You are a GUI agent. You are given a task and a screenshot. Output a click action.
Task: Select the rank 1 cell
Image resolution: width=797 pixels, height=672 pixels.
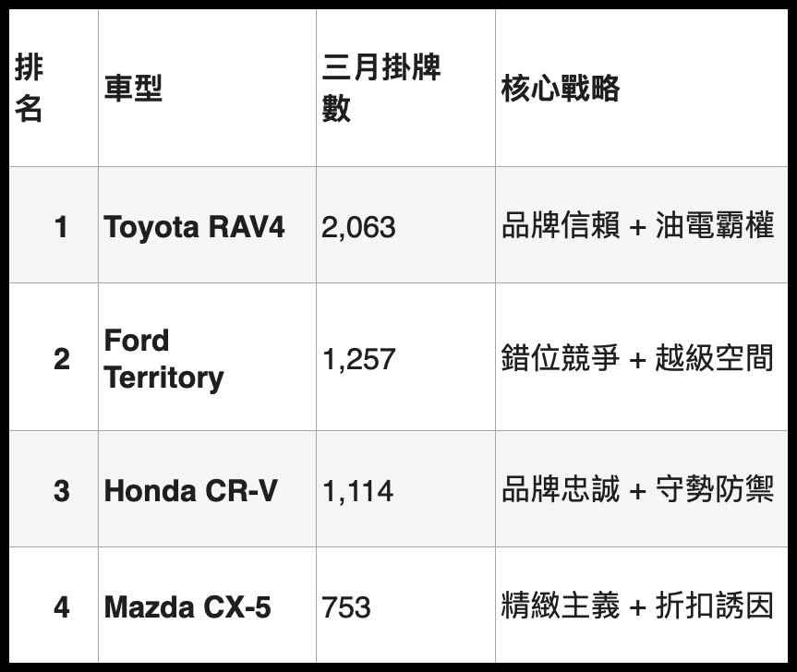click(61, 226)
